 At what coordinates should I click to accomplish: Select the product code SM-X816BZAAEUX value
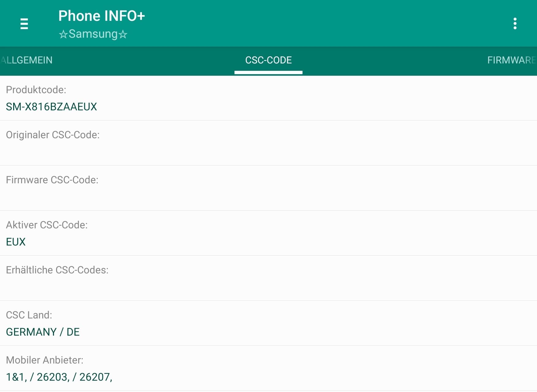click(51, 107)
